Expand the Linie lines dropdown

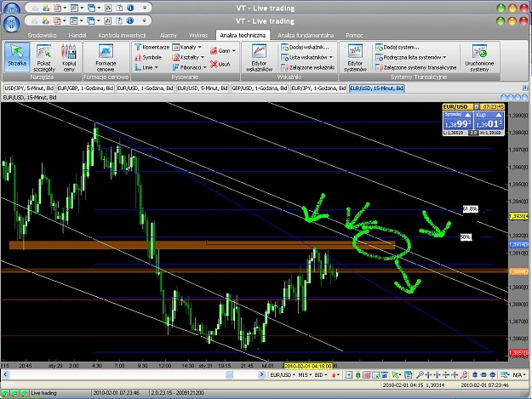(146, 67)
